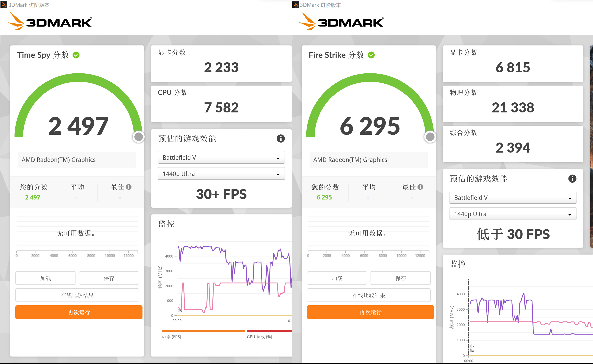Click 保存 button in Time Spy window
Image resolution: width=593 pixels, height=364 pixels.
(x=109, y=278)
